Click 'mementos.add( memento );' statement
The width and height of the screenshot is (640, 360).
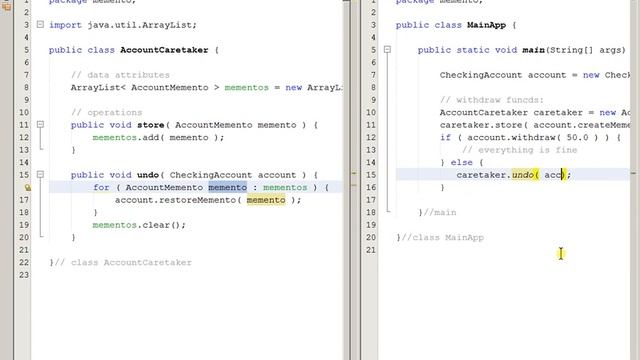tap(158, 138)
